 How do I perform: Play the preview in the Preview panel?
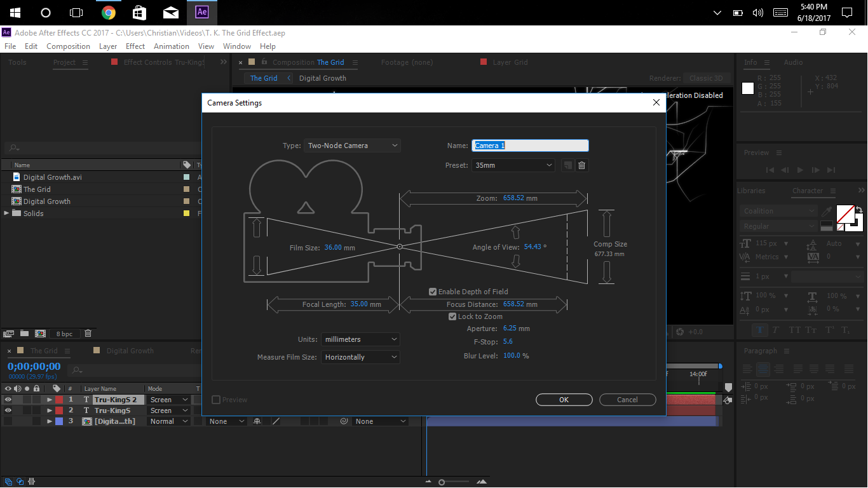800,170
